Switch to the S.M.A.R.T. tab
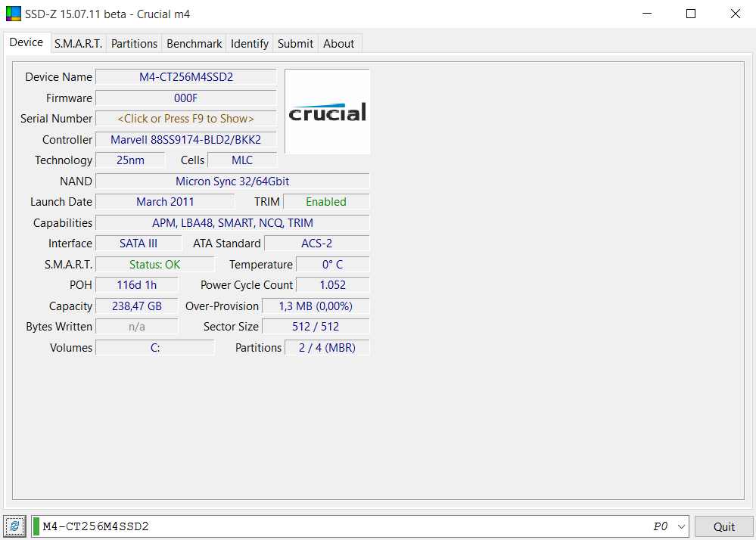756x540 pixels. click(x=78, y=44)
